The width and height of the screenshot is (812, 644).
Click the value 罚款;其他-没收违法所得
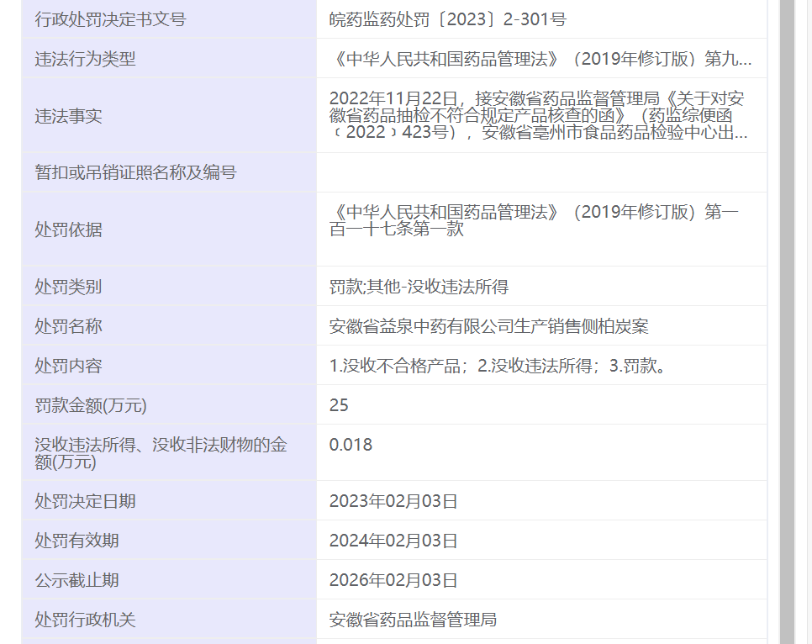pyautogui.click(x=419, y=287)
